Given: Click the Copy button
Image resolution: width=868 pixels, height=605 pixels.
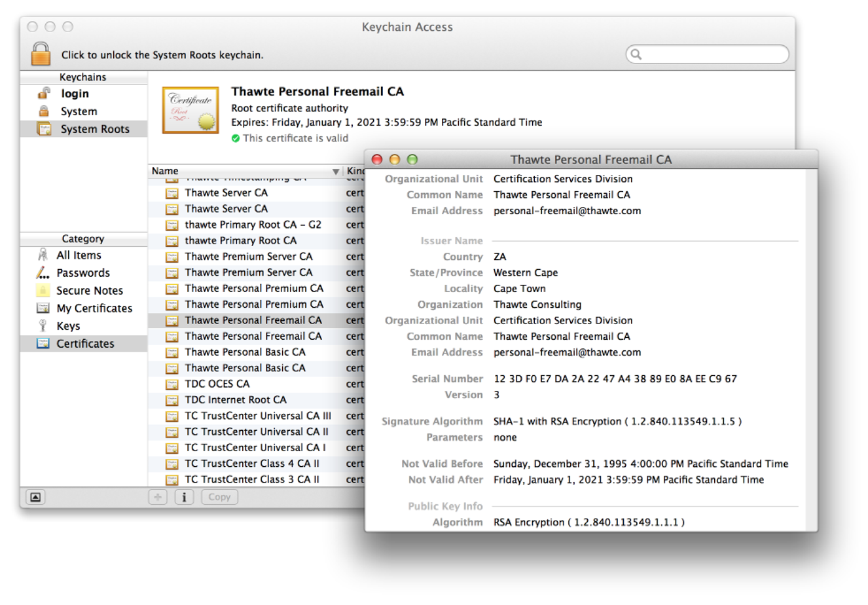Looking at the screenshot, I should point(219,498).
